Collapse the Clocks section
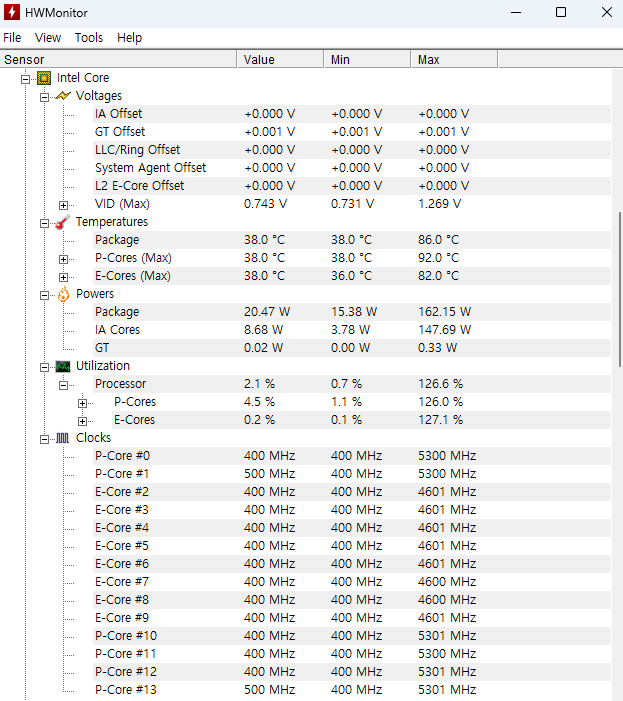The width and height of the screenshot is (623, 701). pos(44,439)
